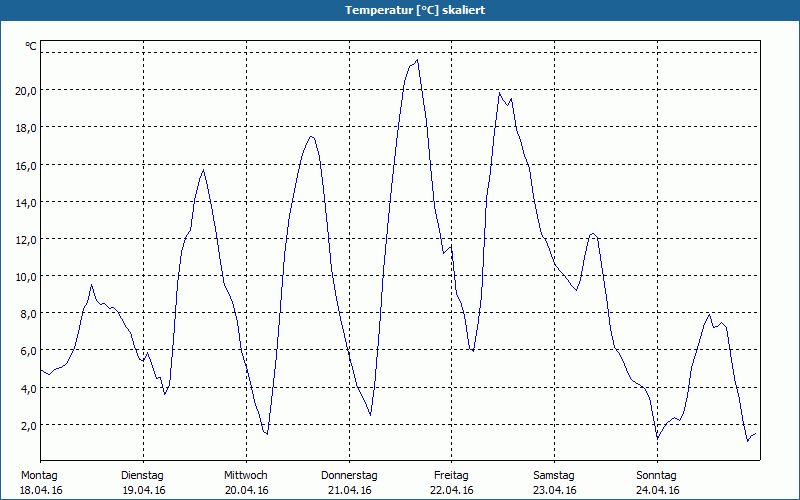Click the 16,0 axis value

26,165
